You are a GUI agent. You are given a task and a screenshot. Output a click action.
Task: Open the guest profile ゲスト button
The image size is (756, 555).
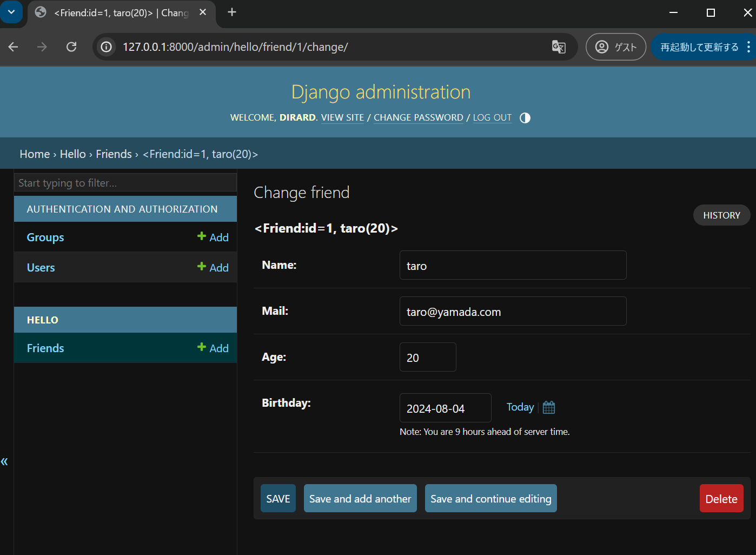point(616,47)
